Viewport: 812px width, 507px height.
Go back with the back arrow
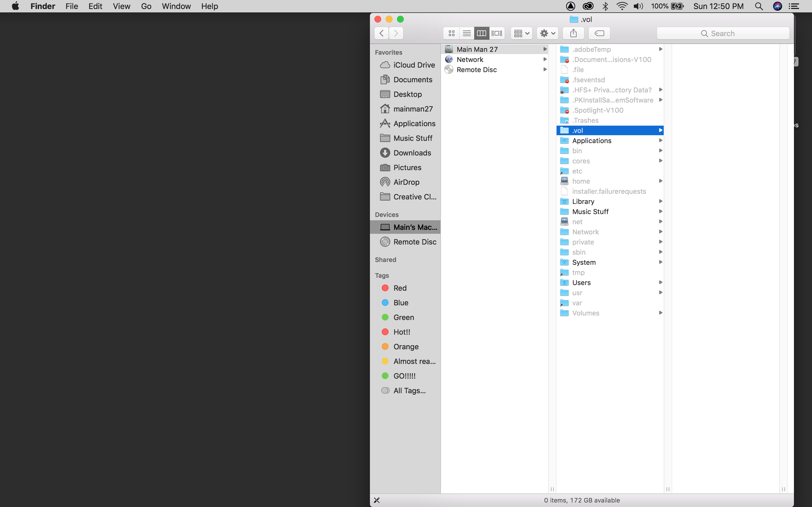click(x=381, y=33)
